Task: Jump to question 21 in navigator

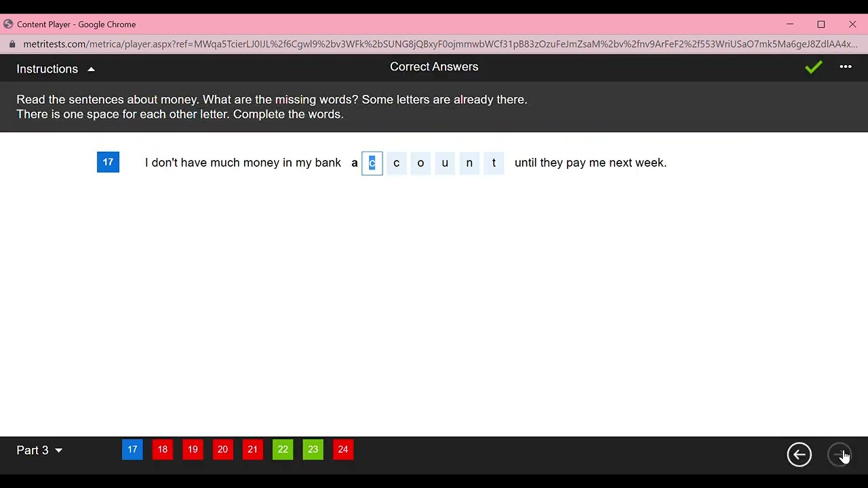Action: 252,449
